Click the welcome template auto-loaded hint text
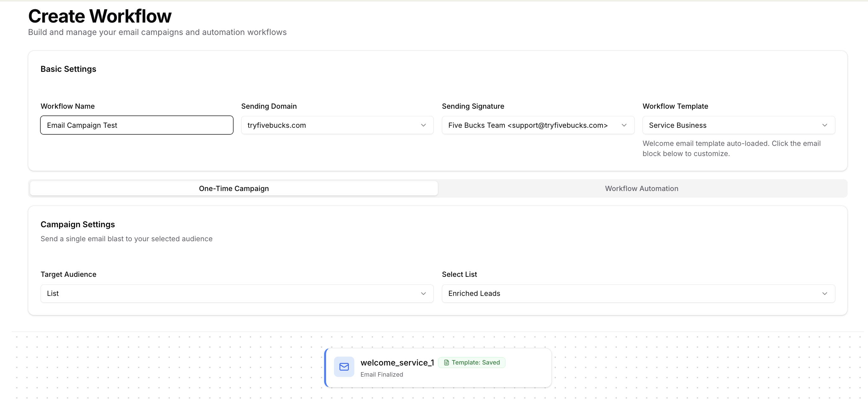Viewport: 868px width, 403px height. click(x=731, y=148)
